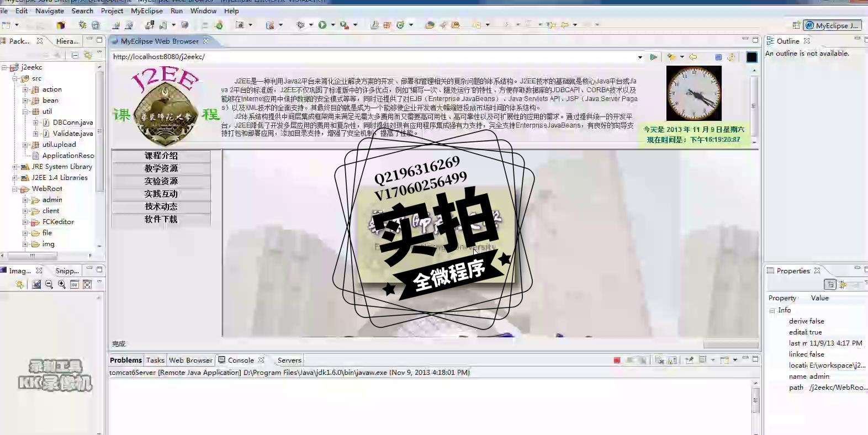The width and height of the screenshot is (868, 435).
Task: Switch to the Servers tab
Action: point(289,360)
